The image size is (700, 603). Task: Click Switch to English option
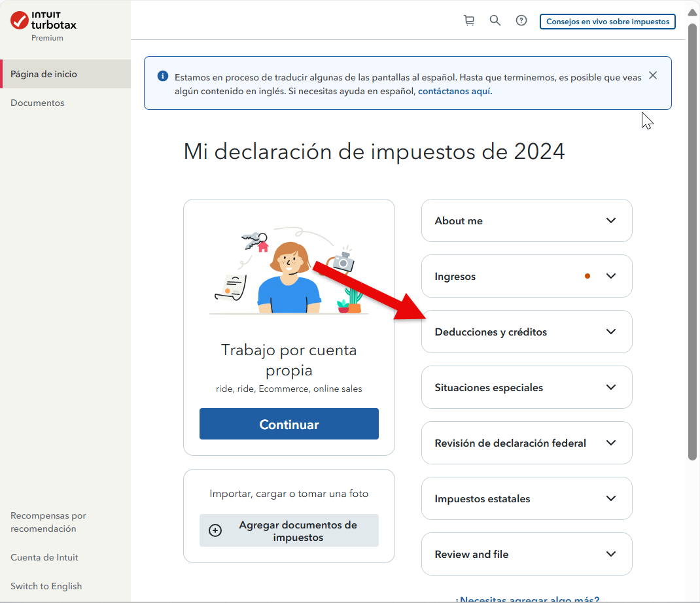(x=46, y=586)
